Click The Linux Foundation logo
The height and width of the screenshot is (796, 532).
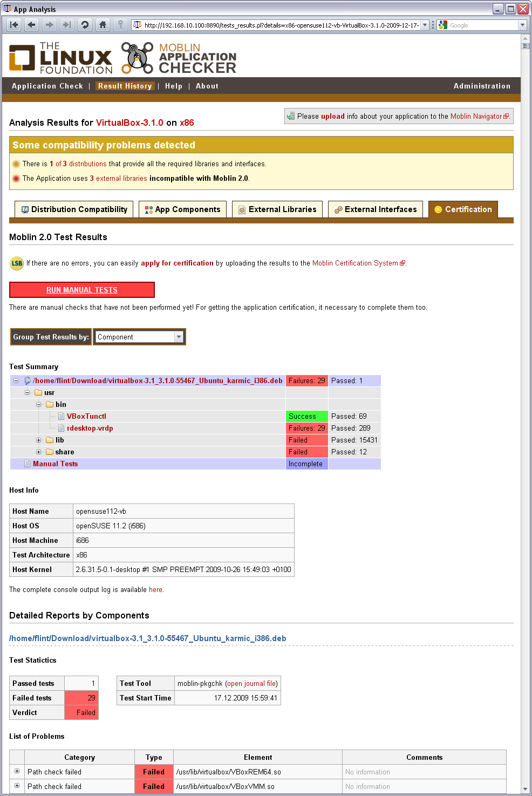60,57
